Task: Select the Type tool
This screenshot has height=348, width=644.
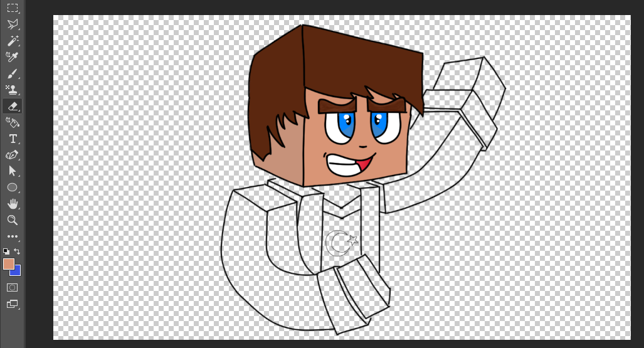Action: click(13, 139)
